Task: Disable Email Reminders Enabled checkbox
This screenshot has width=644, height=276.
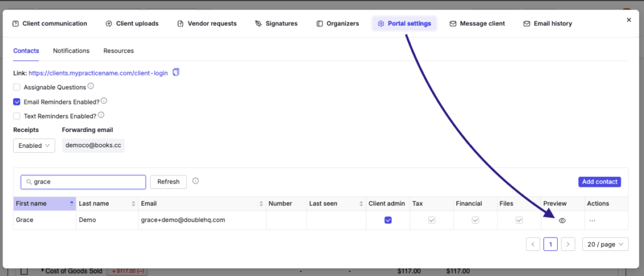Action: tap(17, 101)
